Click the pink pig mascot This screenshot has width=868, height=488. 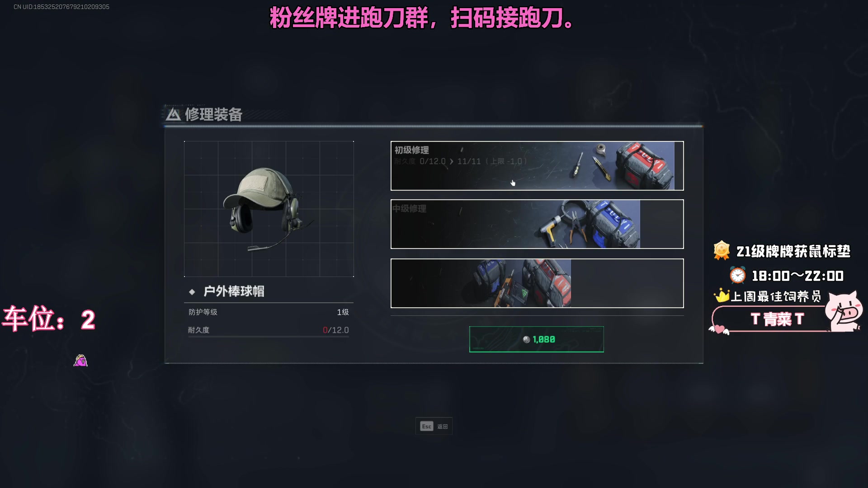coord(844,311)
